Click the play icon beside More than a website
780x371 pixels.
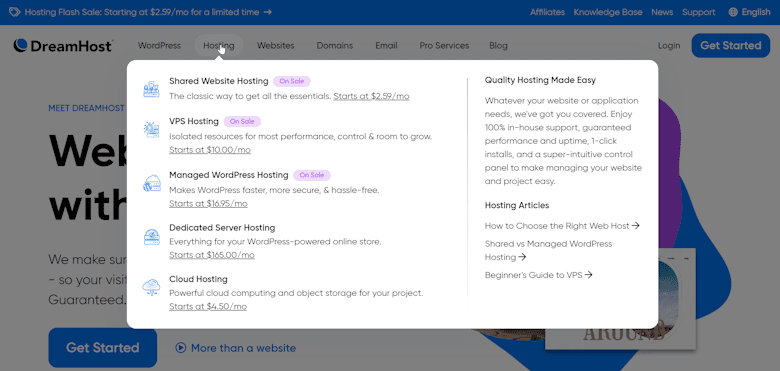click(181, 348)
